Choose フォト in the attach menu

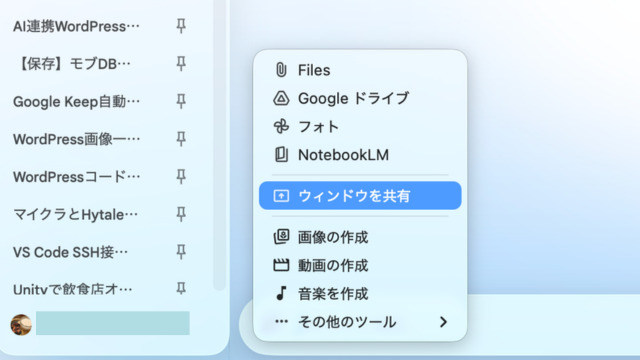coord(360,127)
